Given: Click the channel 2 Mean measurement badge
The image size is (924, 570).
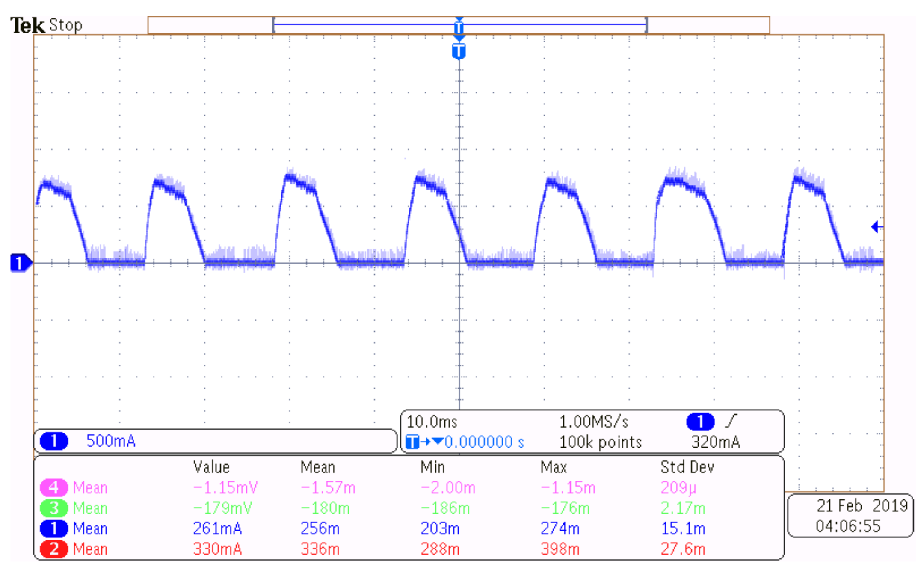Looking at the screenshot, I should tap(54, 549).
